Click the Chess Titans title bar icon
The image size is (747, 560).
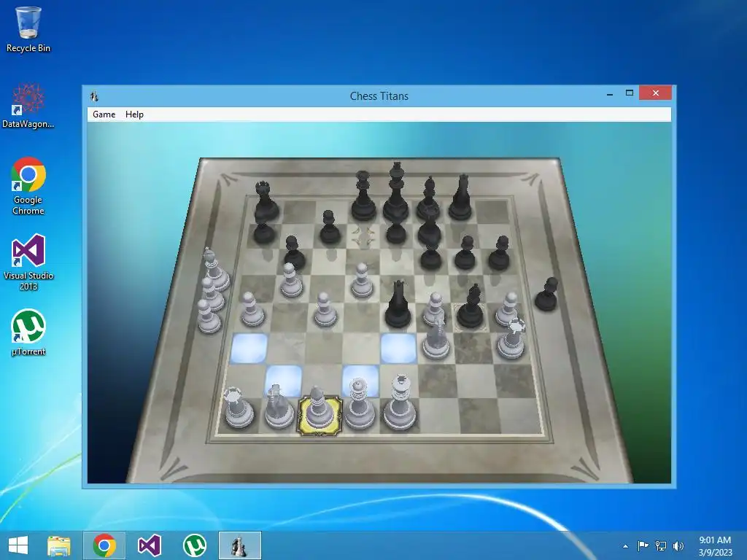click(94, 96)
